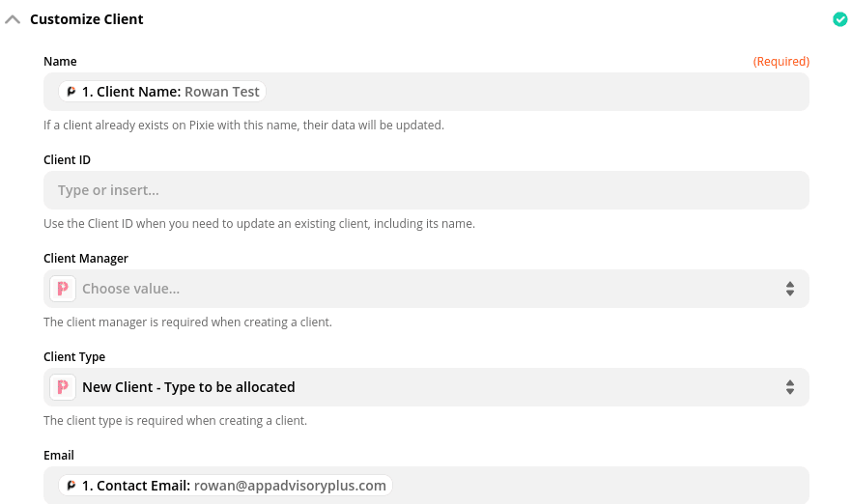
Task: Open Client Type dropdown via its arrows
Action: pos(789,387)
